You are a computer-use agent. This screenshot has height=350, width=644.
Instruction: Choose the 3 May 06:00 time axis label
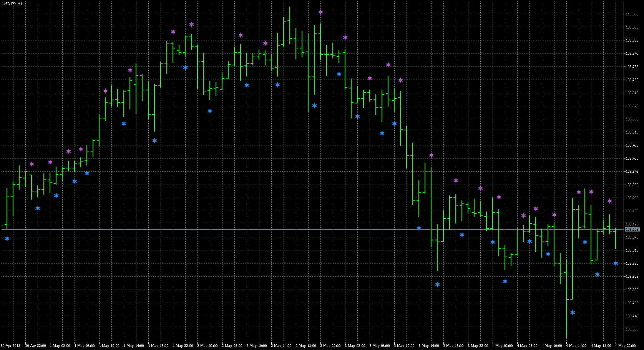tap(380, 346)
